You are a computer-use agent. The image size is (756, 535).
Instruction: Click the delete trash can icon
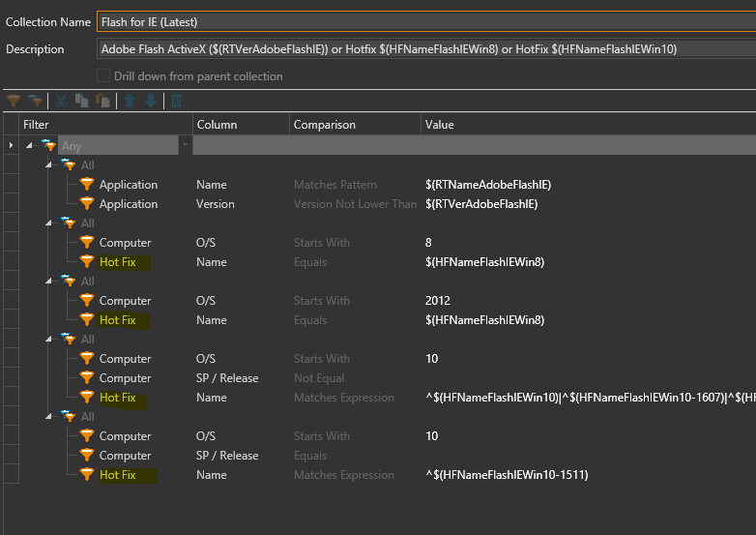pos(176,101)
